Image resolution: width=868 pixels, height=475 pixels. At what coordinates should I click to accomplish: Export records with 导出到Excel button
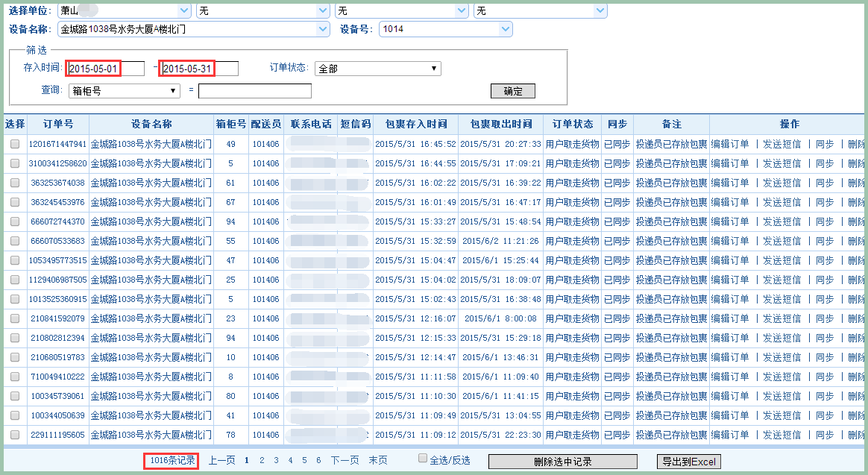click(x=688, y=462)
